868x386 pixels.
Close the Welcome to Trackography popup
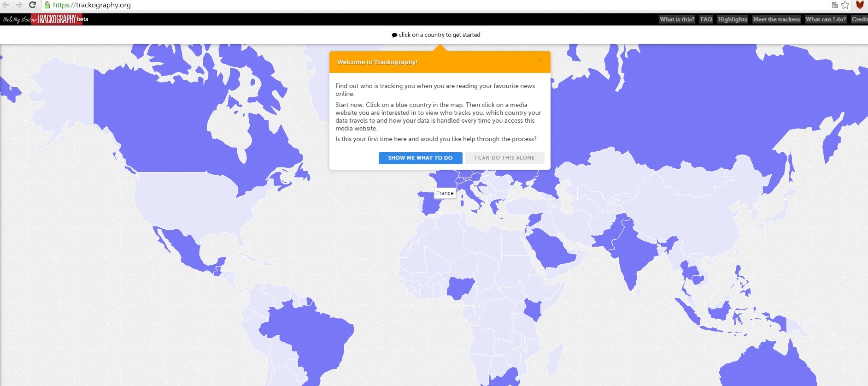(540, 61)
